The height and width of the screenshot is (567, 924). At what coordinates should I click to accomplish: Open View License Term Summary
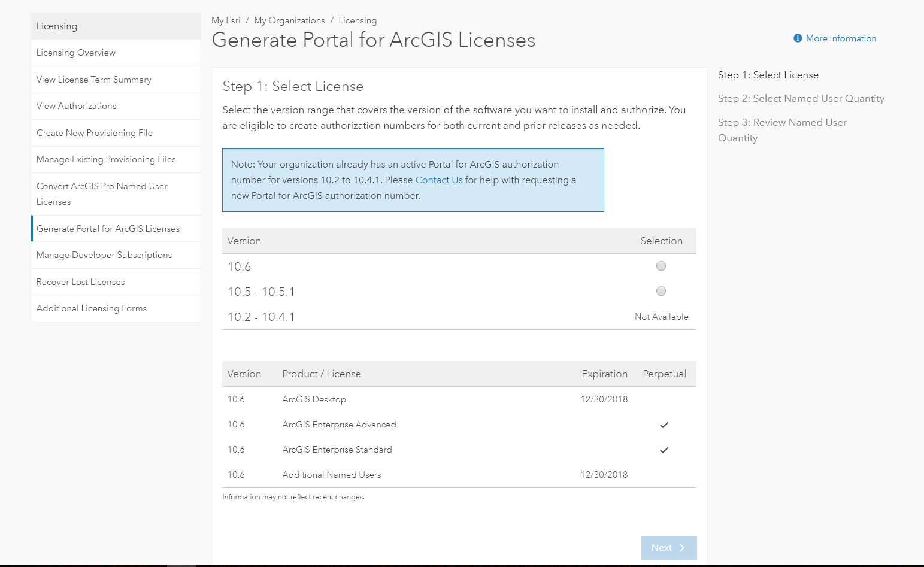(x=94, y=80)
